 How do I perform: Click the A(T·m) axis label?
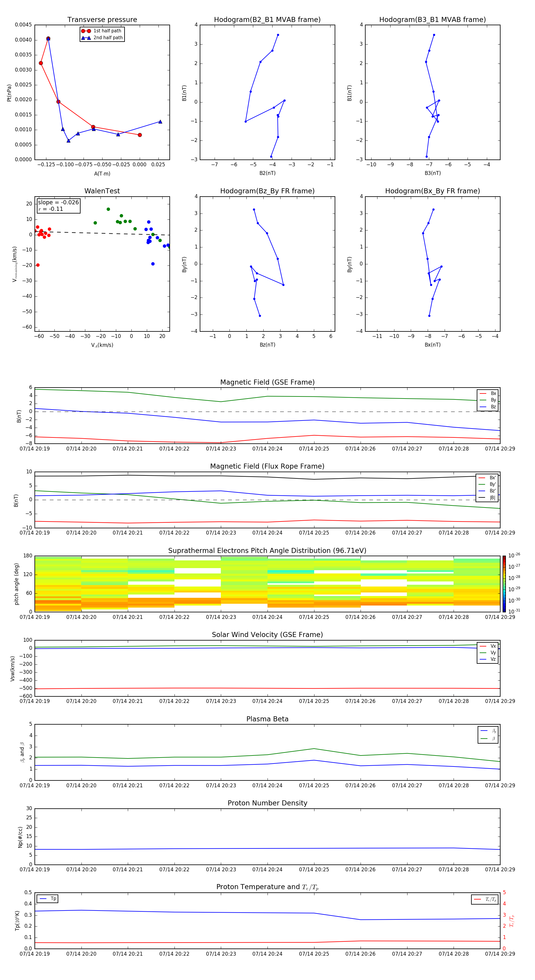tap(102, 173)
